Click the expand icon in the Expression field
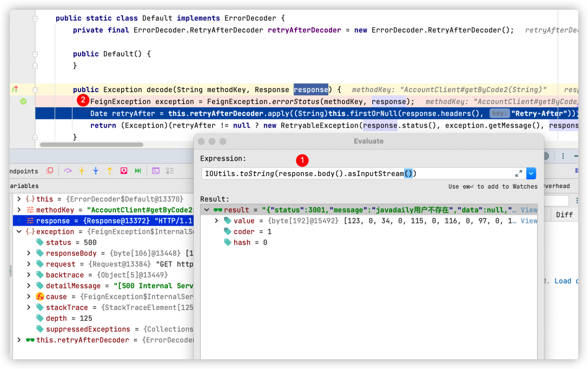The width and height of the screenshot is (588, 369). [x=519, y=173]
